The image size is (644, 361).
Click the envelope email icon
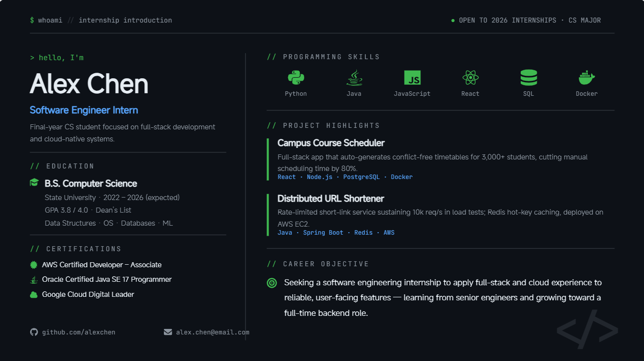[x=168, y=332]
